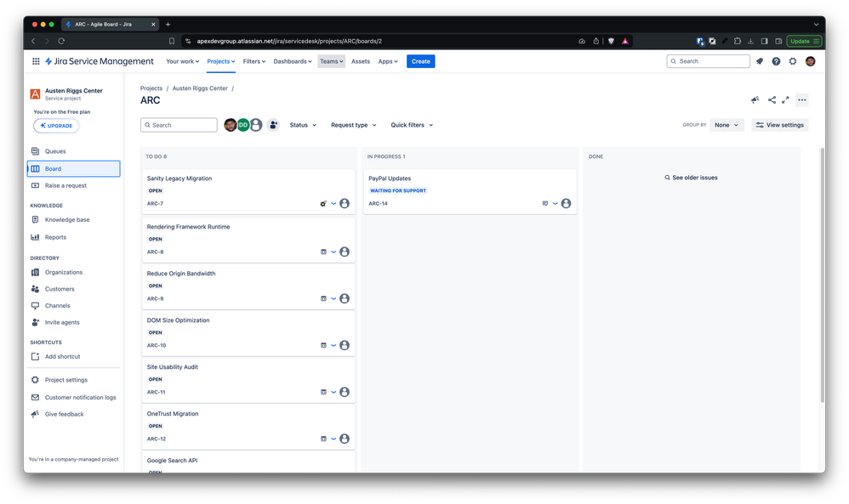Open the Projects menu

(x=221, y=62)
